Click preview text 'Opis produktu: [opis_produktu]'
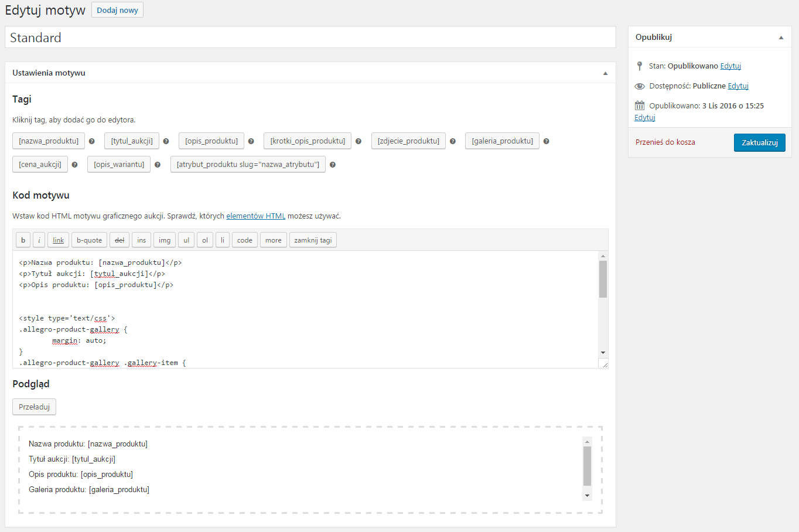 pos(81,475)
